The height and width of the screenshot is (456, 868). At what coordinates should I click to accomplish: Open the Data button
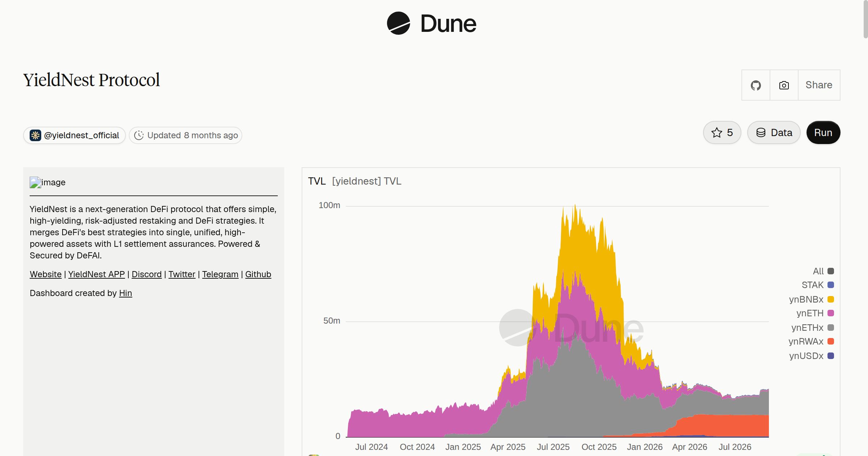(x=774, y=132)
